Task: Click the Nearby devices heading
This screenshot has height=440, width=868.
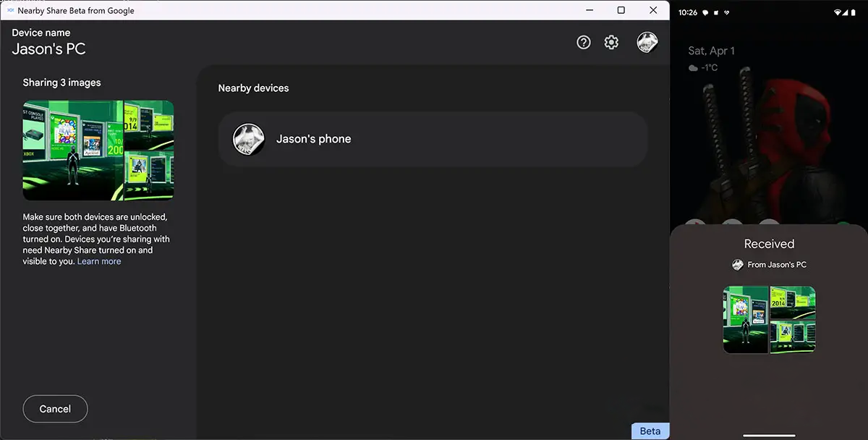Action: 253,88
